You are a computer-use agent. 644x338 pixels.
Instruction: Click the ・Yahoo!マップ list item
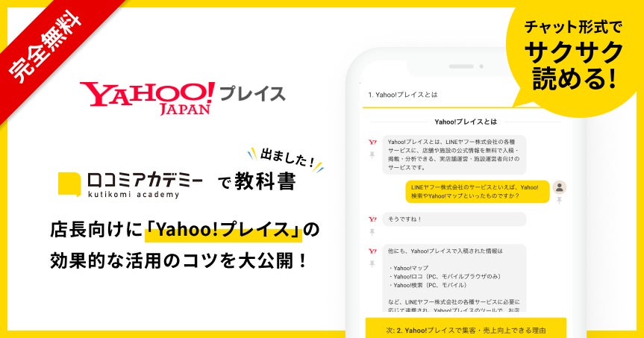coord(408,268)
